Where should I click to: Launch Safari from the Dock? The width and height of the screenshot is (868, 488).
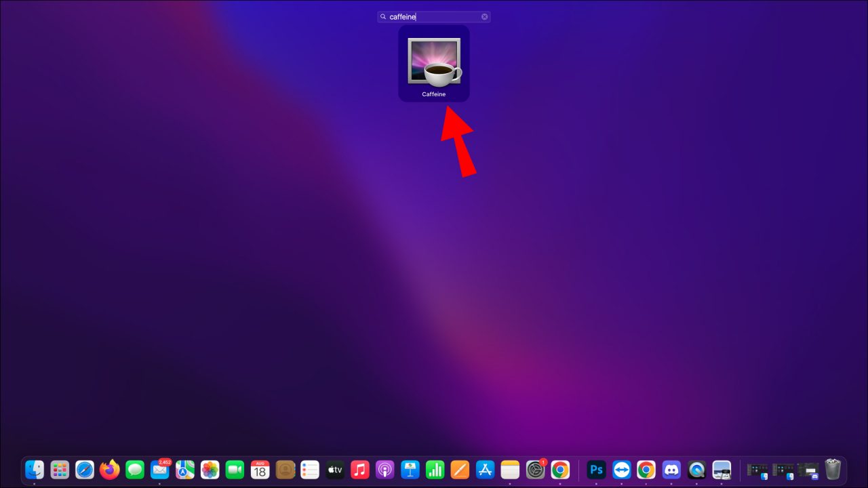(x=85, y=469)
